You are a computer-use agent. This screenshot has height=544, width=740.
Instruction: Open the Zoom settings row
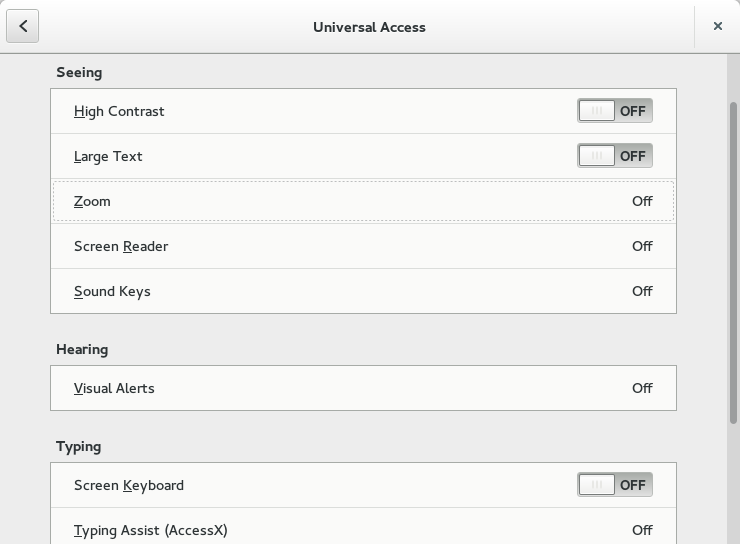[x=363, y=201]
